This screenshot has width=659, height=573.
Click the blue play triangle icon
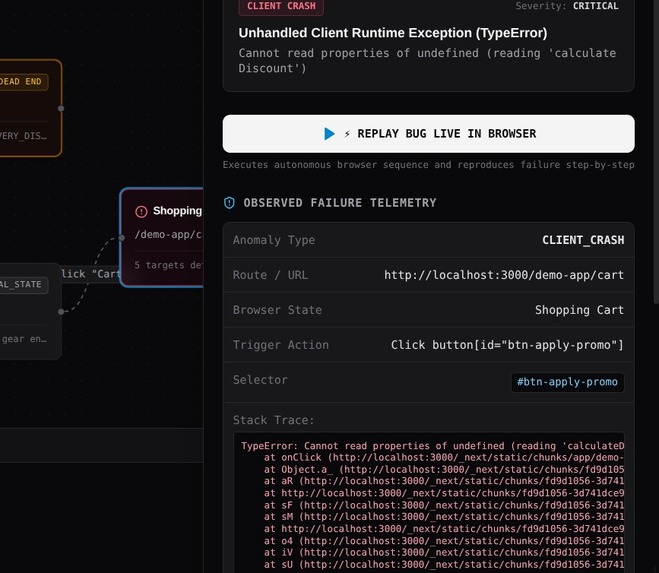330,134
